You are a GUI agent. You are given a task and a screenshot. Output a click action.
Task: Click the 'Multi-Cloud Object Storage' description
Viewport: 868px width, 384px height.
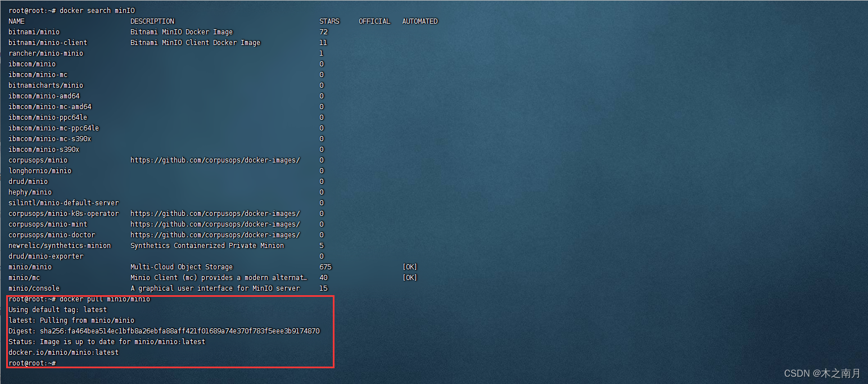[182, 267]
